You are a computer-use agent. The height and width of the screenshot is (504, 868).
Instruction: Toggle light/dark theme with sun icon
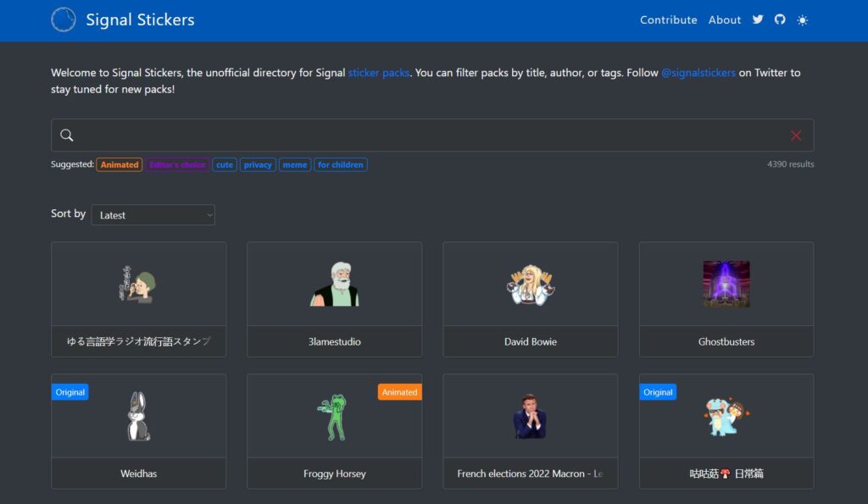click(803, 20)
